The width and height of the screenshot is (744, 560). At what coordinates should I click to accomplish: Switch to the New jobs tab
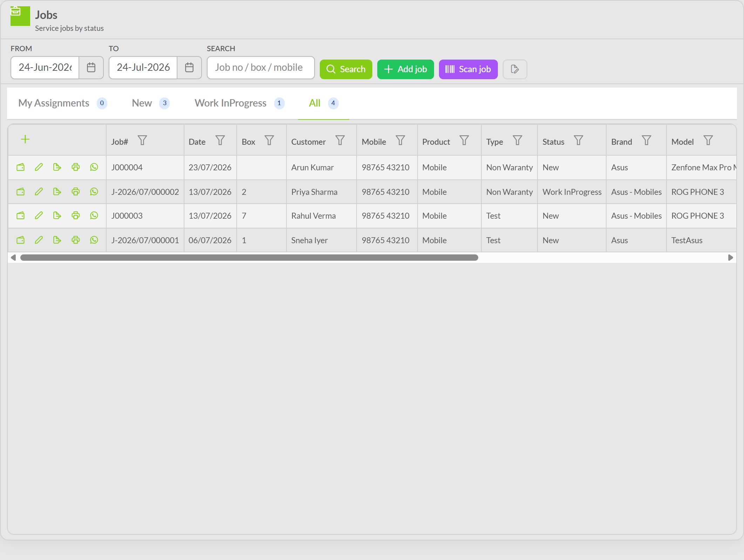tap(150, 103)
